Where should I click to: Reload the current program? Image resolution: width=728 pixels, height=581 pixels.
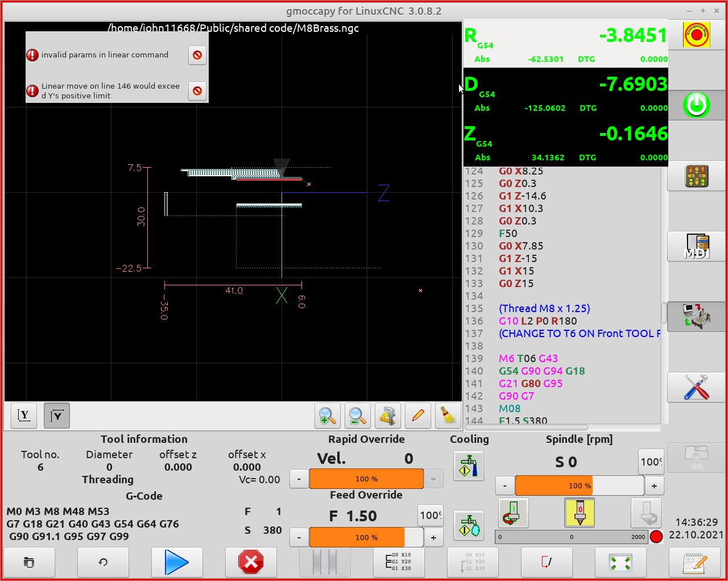pos(103,562)
